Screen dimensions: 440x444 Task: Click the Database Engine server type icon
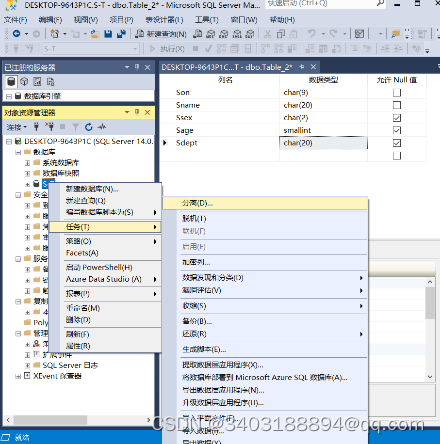(11, 82)
